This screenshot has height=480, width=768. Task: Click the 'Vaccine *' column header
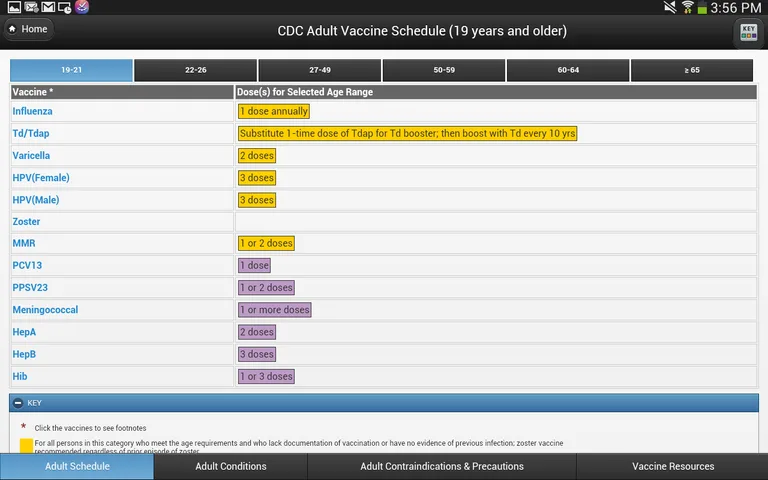(x=122, y=92)
